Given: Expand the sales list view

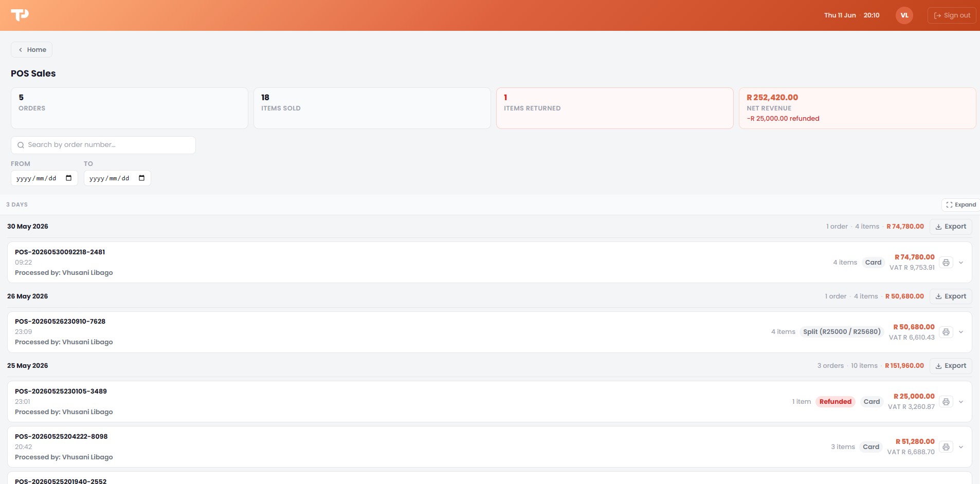Looking at the screenshot, I should point(960,204).
